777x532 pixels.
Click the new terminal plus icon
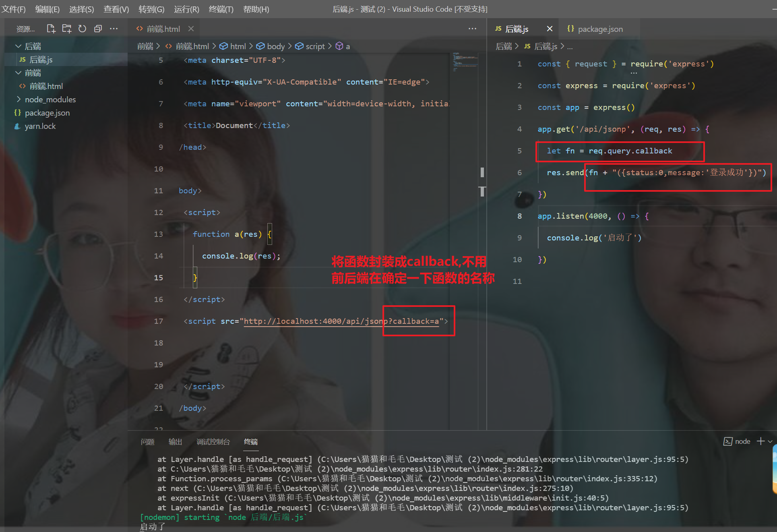click(760, 441)
